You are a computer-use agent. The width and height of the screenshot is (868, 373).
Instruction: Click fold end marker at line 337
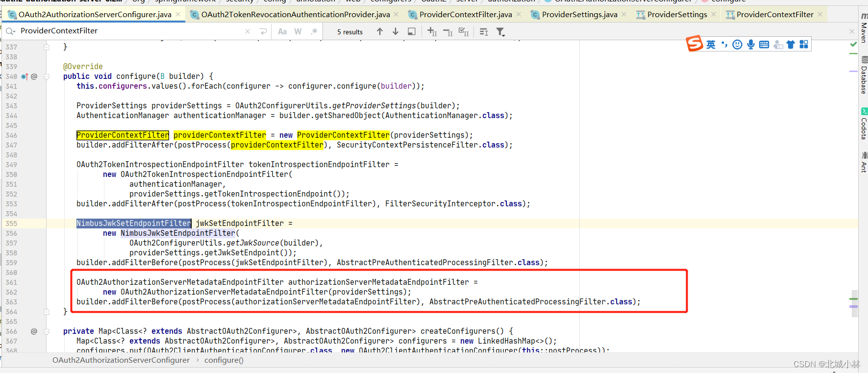tap(47, 47)
